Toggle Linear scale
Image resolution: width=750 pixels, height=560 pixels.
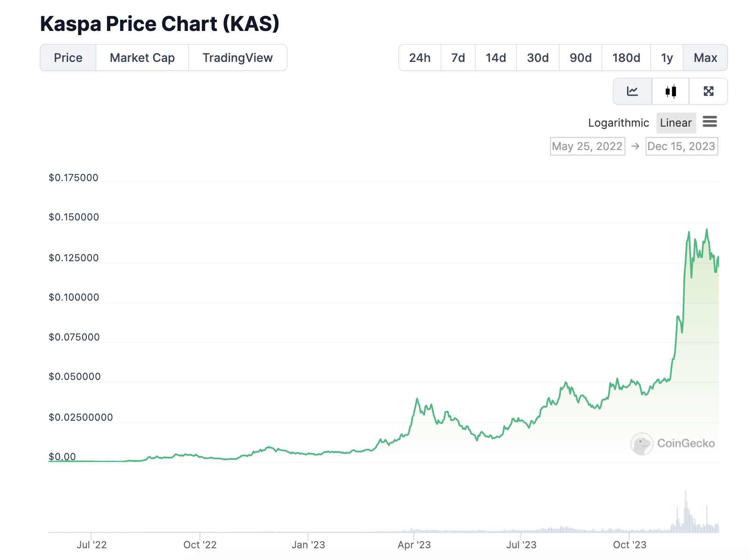pyautogui.click(x=676, y=123)
